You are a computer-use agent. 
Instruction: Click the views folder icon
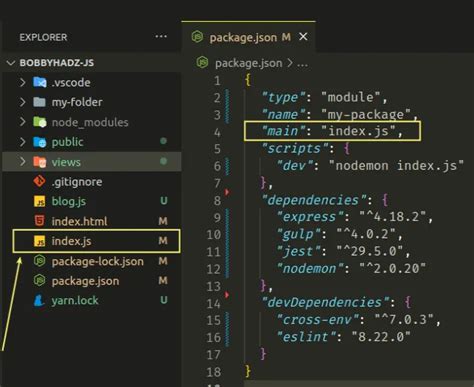pyautogui.click(x=40, y=162)
